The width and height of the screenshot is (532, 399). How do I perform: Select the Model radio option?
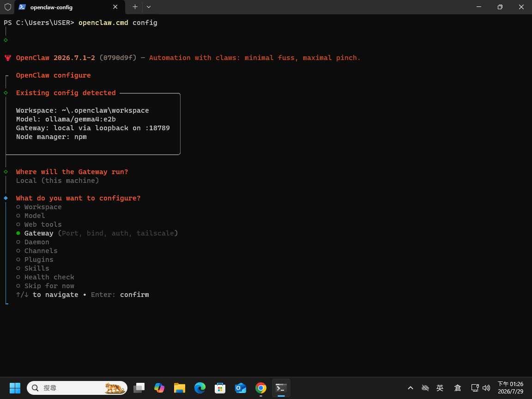(x=30, y=216)
